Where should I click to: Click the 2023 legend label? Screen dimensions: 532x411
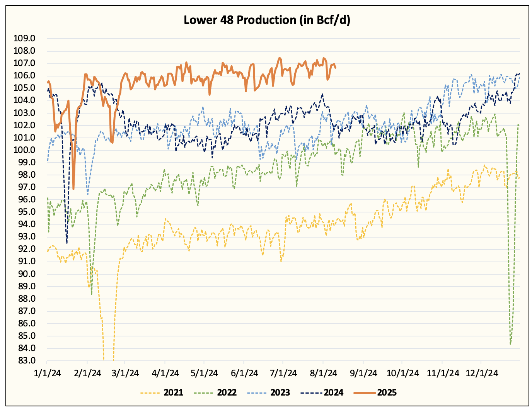pos(280,393)
